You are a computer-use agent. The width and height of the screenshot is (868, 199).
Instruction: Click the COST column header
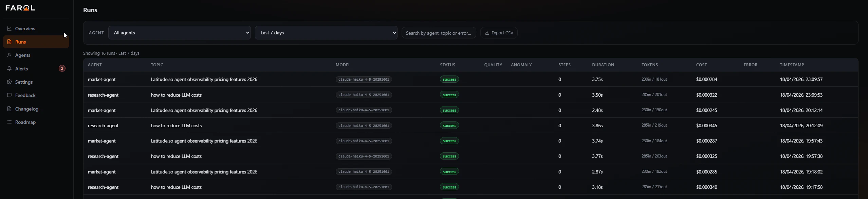tap(701, 65)
